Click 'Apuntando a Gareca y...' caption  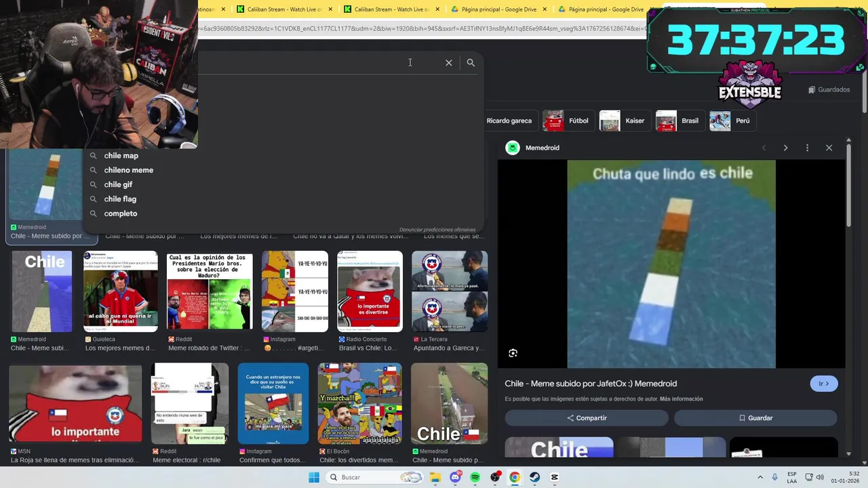[x=448, y=348]
